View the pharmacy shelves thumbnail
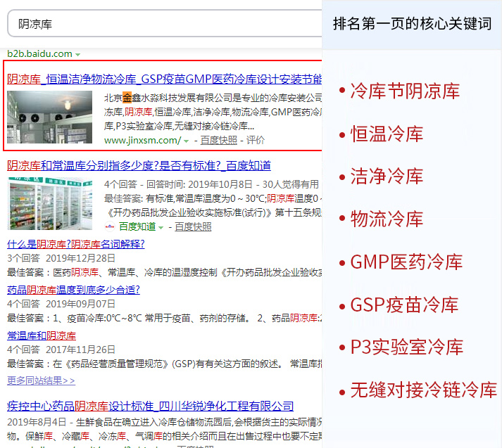 tap(49, 203)
